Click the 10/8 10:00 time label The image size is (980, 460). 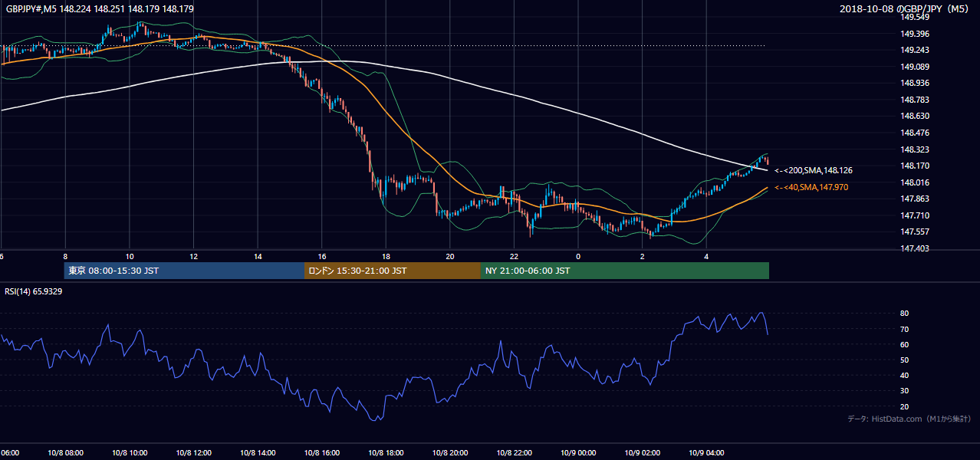click(x=130, y=453)
